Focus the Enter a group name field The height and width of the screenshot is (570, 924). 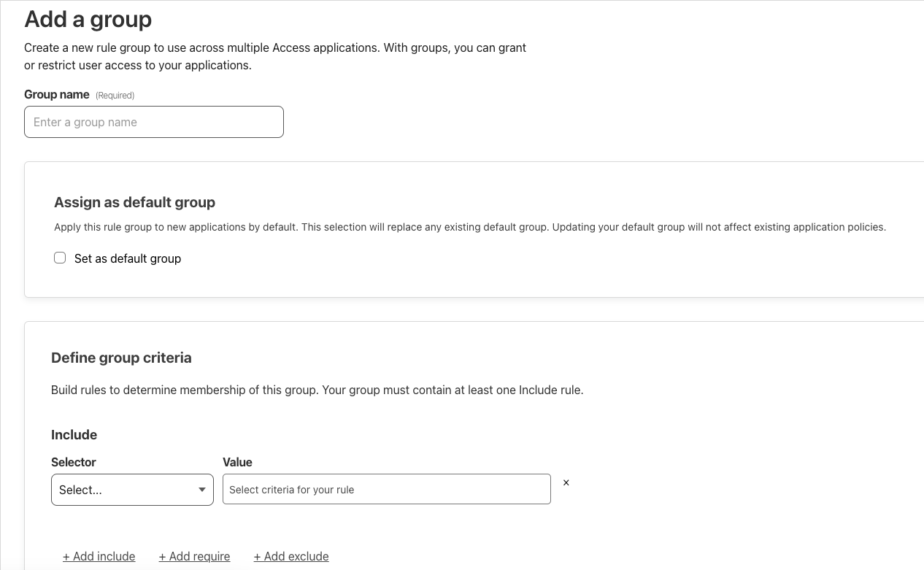tap(153, 122)
